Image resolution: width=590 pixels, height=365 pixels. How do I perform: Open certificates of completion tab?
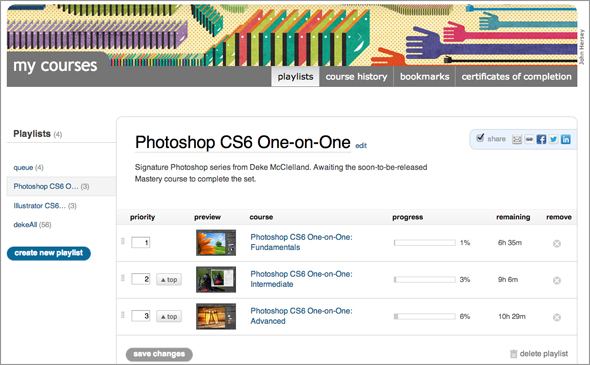tap(516, 76)
